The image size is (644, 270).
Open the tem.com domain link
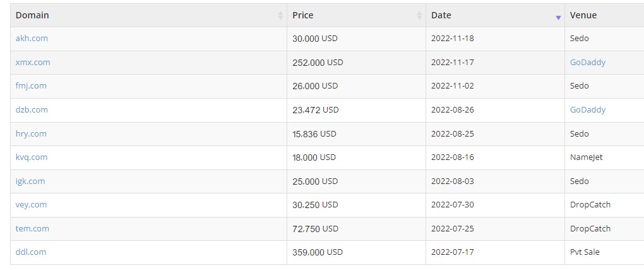pos(32,228)
